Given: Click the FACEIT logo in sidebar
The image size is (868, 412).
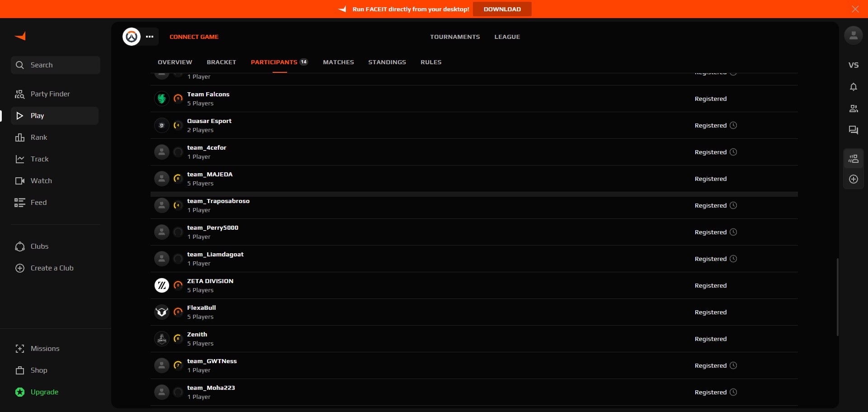Looking at the screenshot, I should point(20,36).
